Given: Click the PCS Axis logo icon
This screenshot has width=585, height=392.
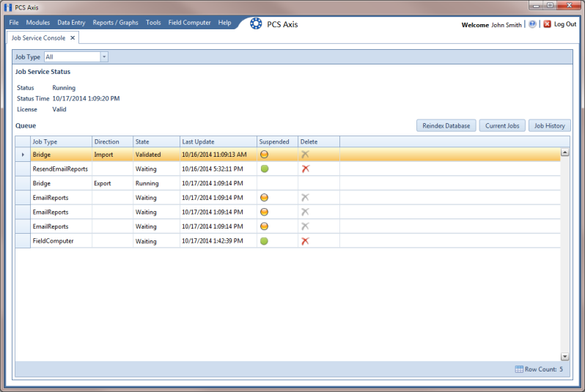Looking at the screenshot, I should [256, 24].
